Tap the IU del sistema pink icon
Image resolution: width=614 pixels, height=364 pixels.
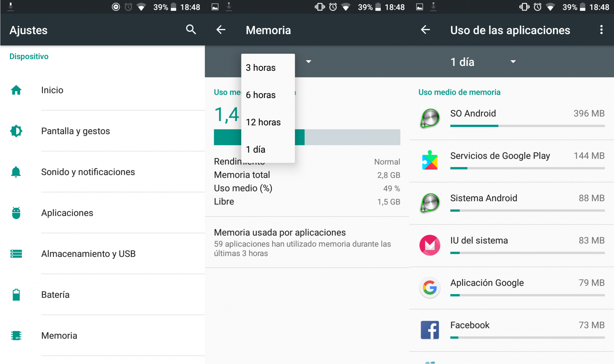430,245
